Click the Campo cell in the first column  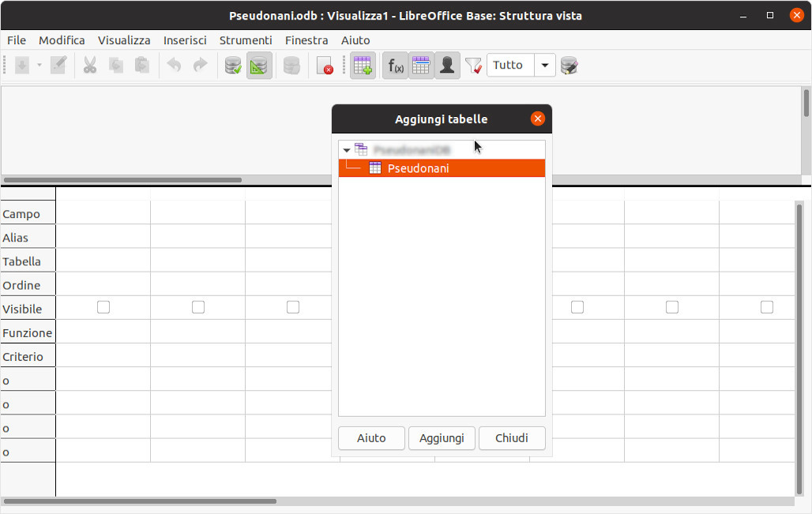tap(103, 212)
